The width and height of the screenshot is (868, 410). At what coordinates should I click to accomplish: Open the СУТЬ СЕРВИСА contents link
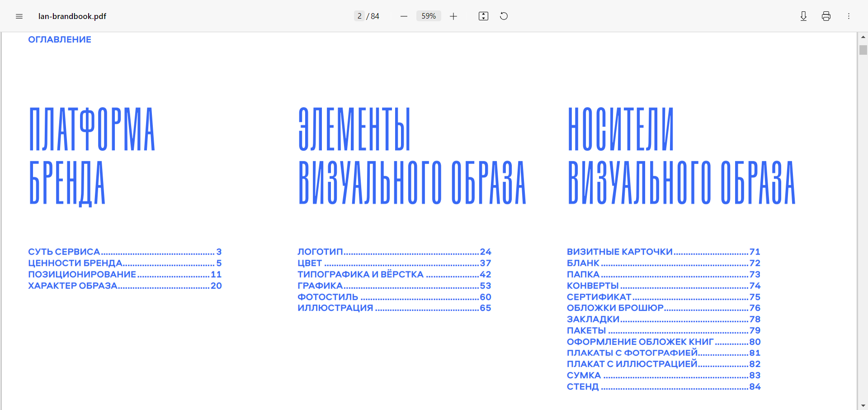click(x=125, y=252)
